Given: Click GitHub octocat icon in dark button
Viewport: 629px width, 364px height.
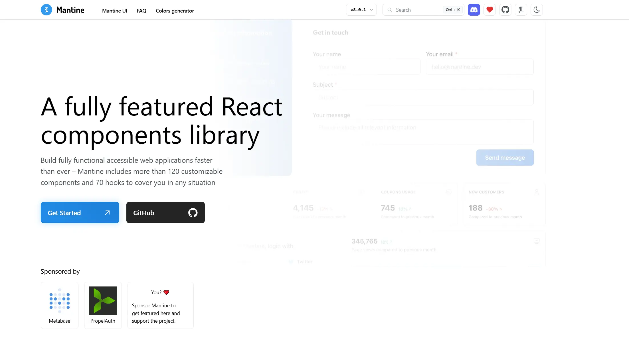Looking at the screenshot, I should click(x=193, y=213).
